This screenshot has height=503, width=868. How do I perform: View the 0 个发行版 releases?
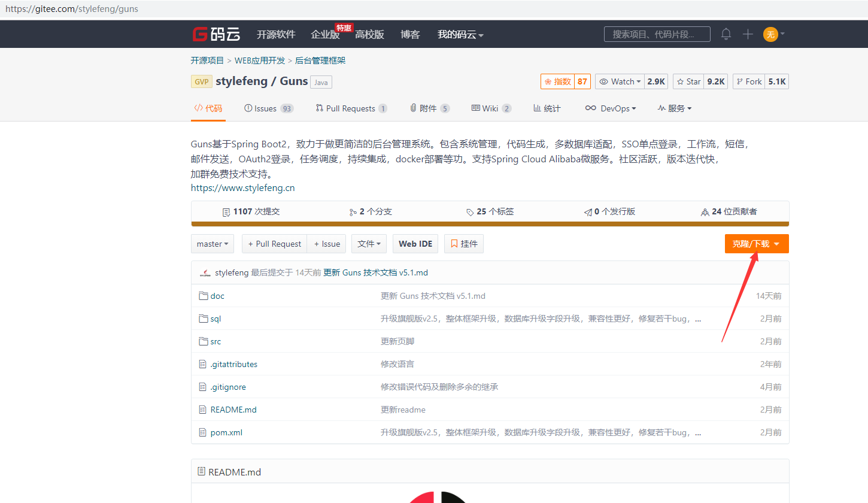click(x=610, y=212)
